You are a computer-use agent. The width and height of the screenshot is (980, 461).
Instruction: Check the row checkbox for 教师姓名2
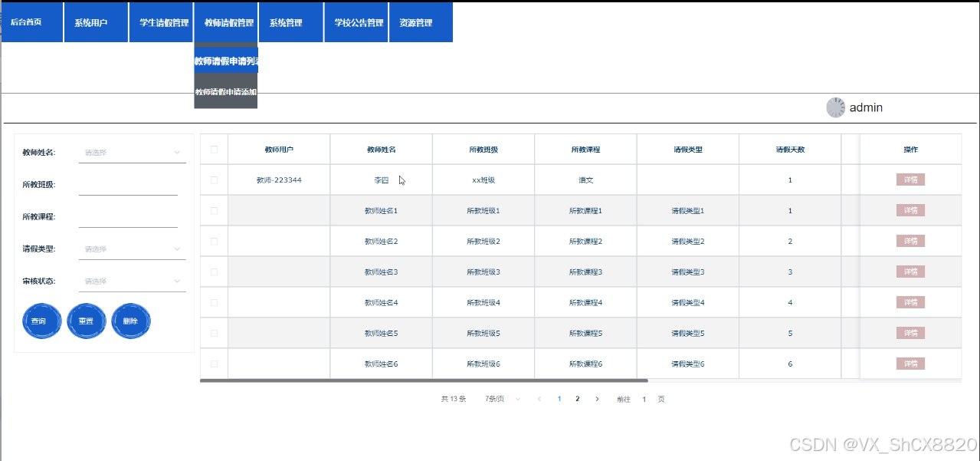215,242
